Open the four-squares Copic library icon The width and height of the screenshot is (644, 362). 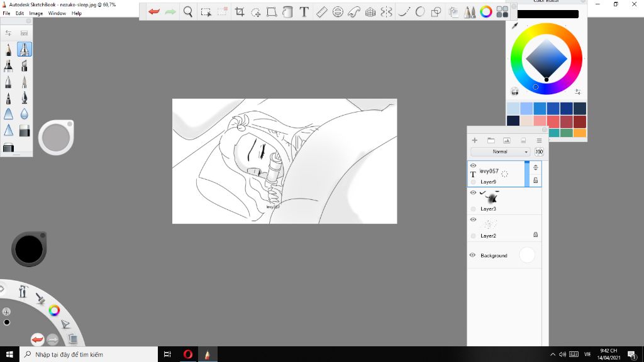(502, 11)
